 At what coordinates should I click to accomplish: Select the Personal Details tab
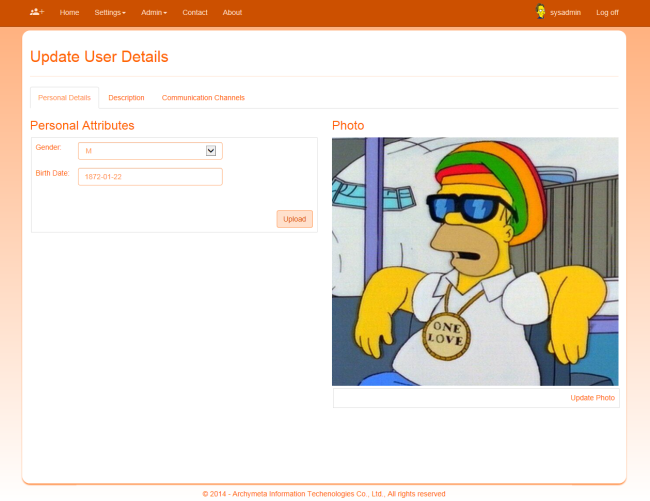point(64,98)
